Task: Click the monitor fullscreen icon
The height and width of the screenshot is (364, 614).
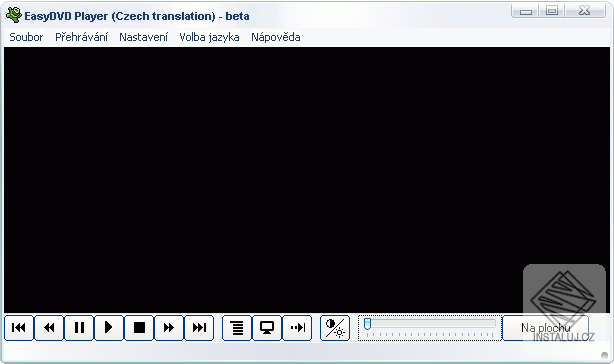Action: click(x=267, y=328)
